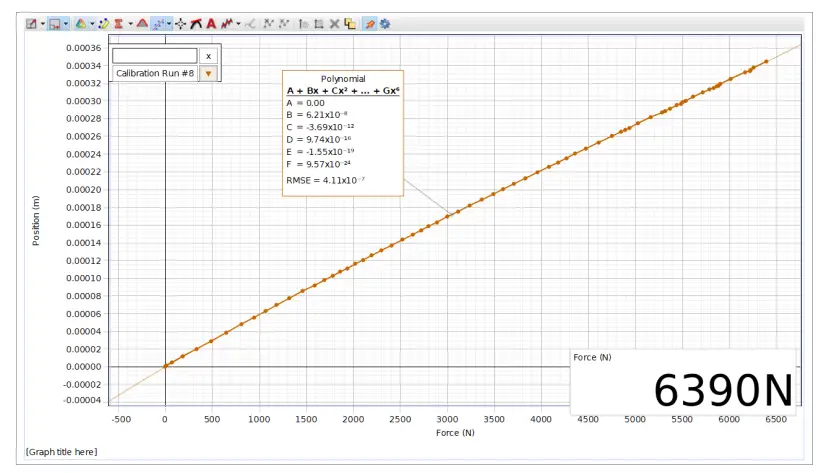Click the add plot area icon
This screenshot has height=473, width=818.
coord(319,24)
